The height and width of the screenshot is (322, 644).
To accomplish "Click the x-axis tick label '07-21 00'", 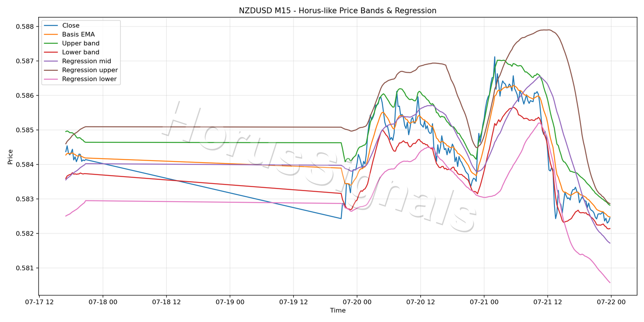I will 484,302.
